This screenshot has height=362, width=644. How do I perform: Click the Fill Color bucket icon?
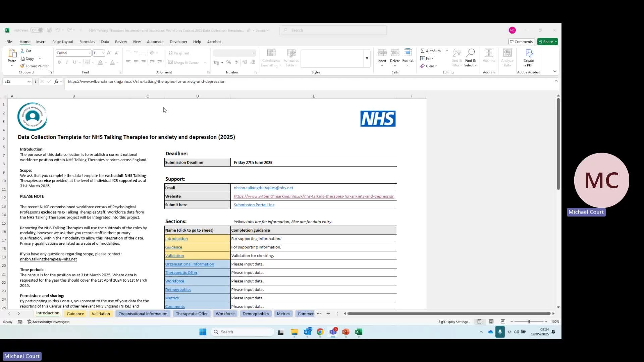(x=100, y=62)
